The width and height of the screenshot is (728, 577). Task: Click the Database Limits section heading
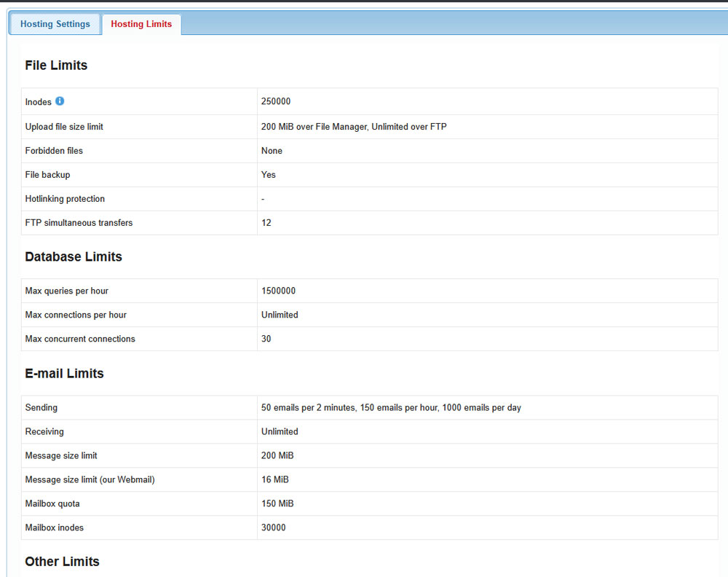point(73,256)
